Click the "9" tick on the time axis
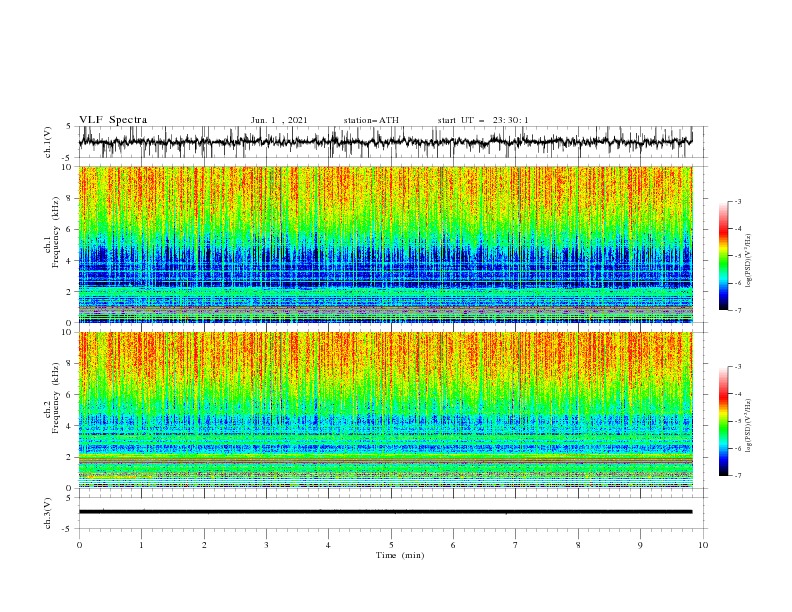 click(640, 545)
